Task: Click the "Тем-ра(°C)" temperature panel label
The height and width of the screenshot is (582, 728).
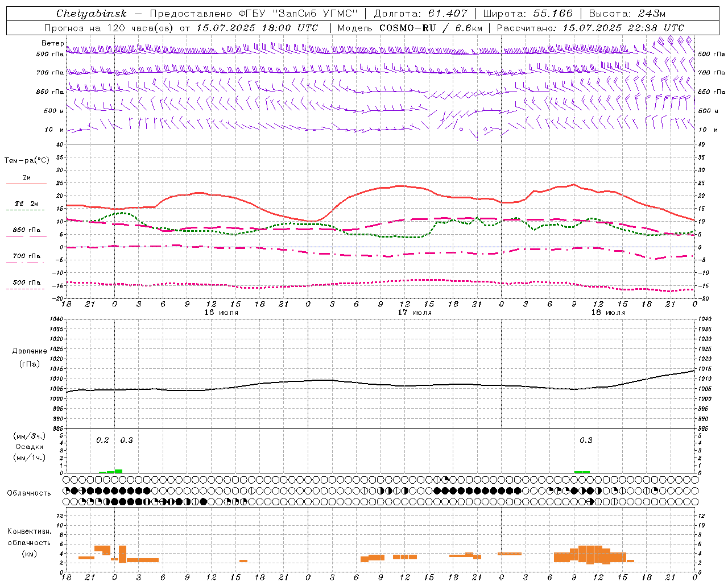Action: [x=27, y=161]
